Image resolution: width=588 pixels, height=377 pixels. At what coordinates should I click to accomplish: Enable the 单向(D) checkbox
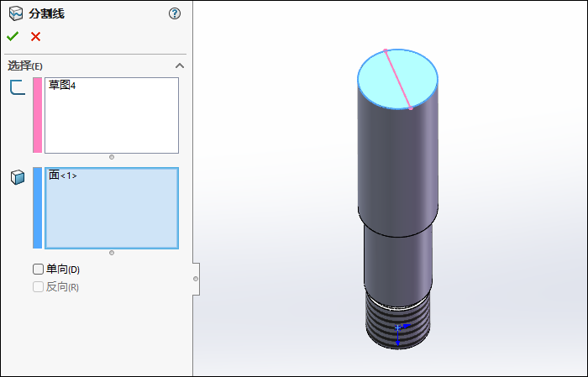coord(38,270)
